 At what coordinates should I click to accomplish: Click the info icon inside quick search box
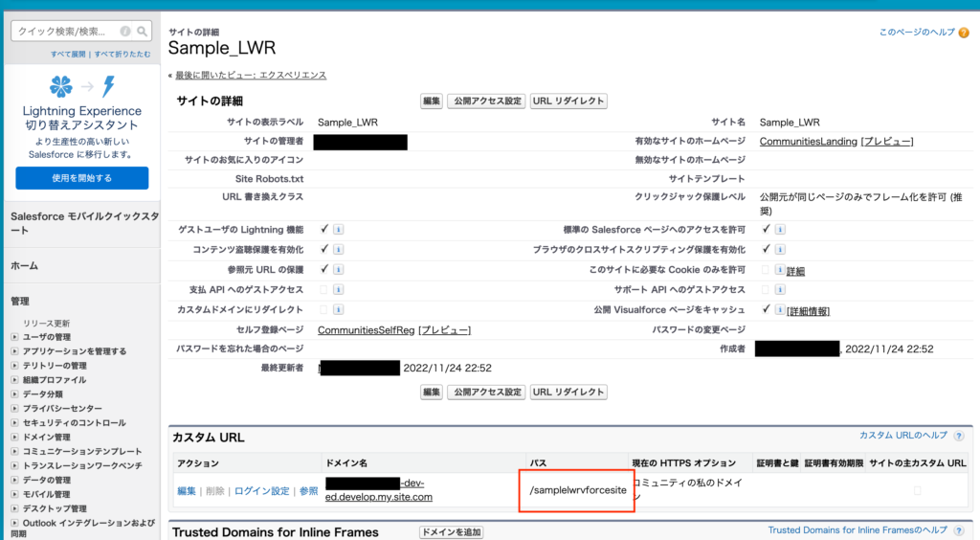[125, 32]
